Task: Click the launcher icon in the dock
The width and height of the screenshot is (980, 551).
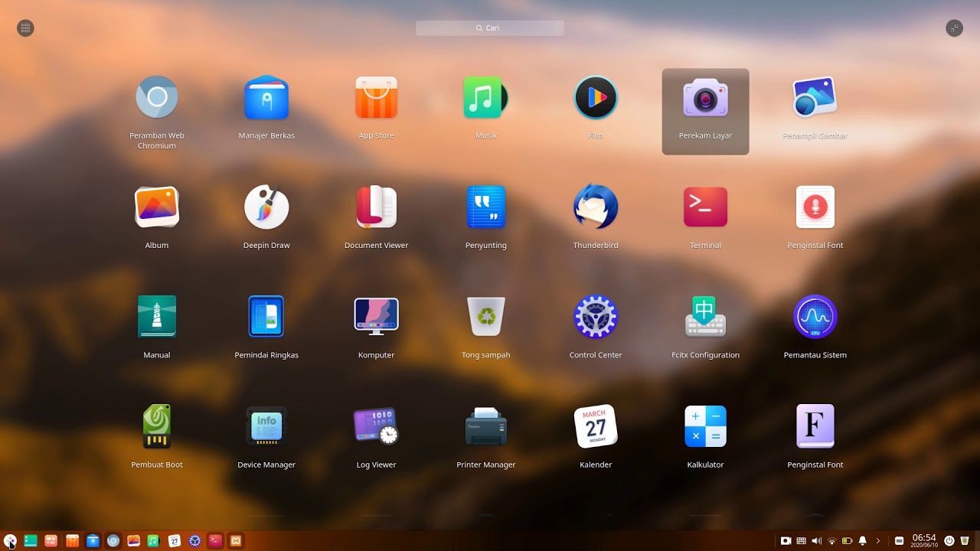Action: [x=10, y=541]
